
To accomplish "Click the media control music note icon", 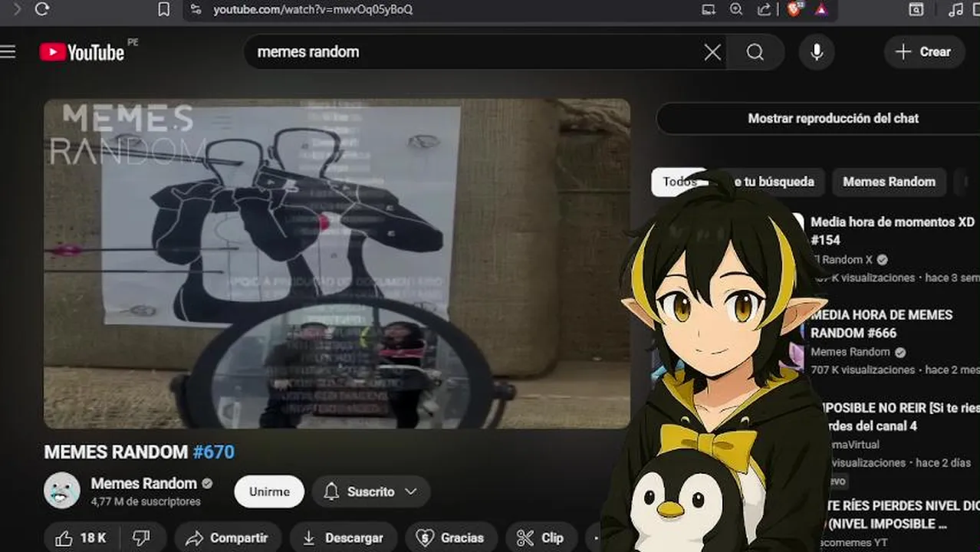I will (x=955, y=9).
